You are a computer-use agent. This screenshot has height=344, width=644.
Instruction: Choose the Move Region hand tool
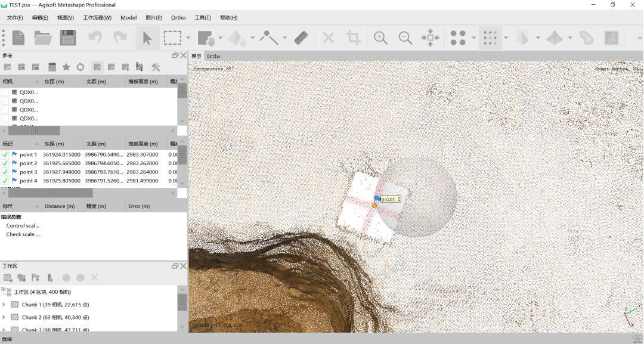206,38
